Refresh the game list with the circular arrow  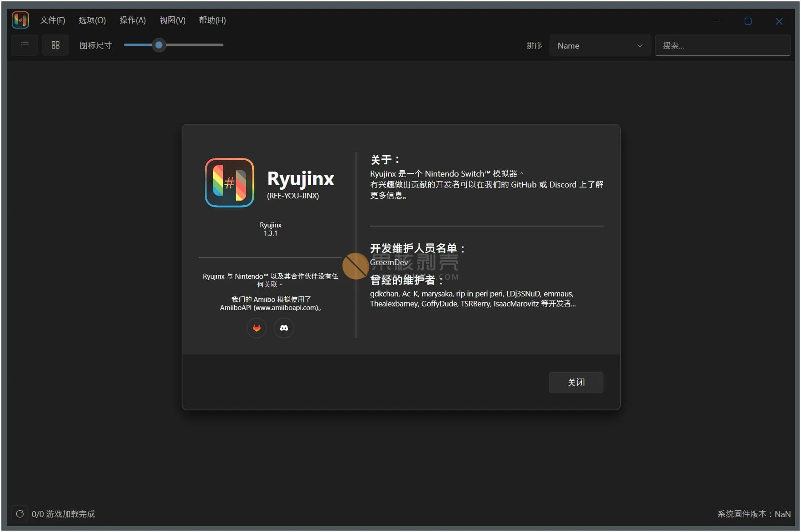tap(20, 513)
